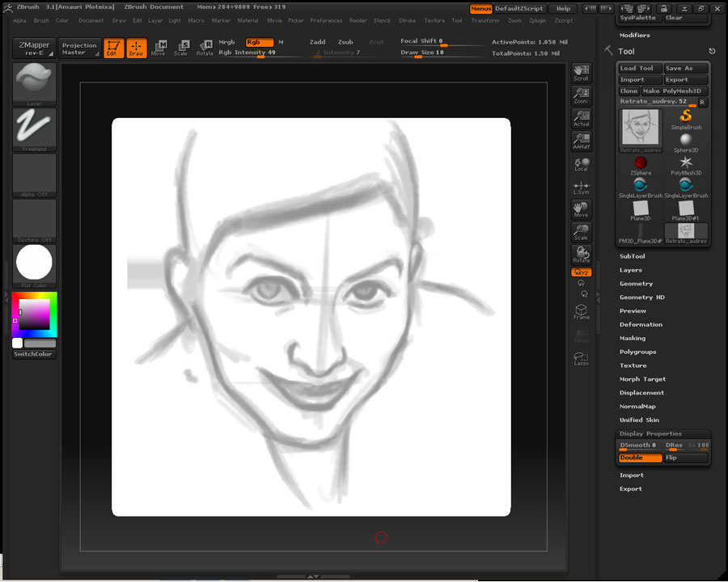Launch Projection Master

[80, 48]
